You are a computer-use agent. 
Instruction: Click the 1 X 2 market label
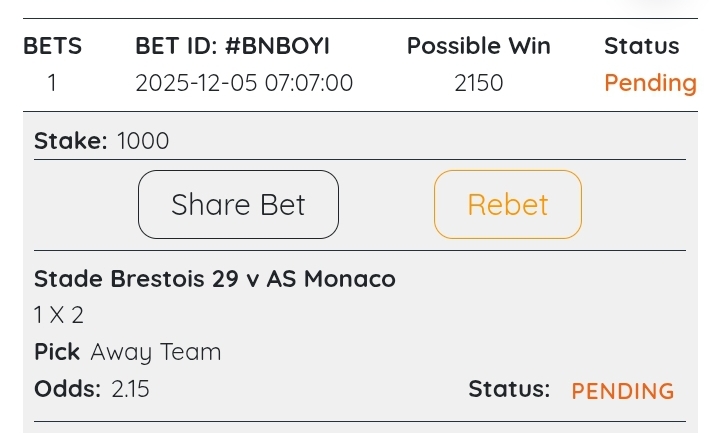click(59, 315)
